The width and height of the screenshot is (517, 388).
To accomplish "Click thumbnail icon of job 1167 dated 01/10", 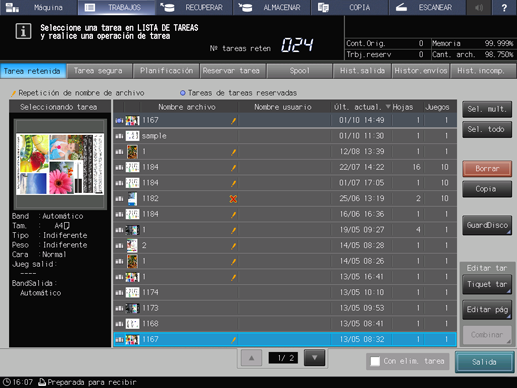I will (132, 120).
